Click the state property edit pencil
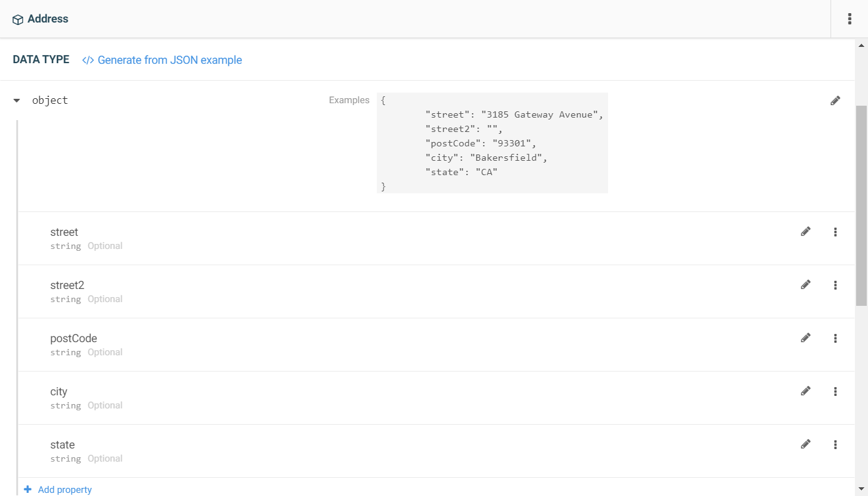The image size is (868, 496). (x=806, y=445)
